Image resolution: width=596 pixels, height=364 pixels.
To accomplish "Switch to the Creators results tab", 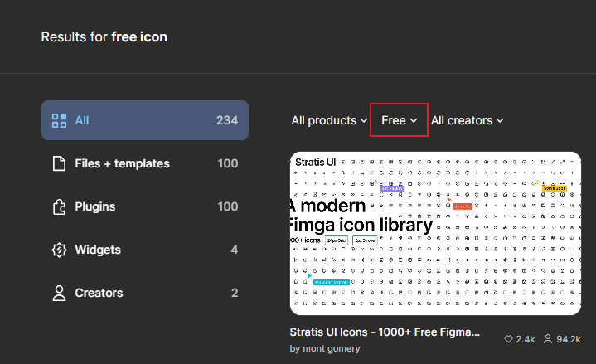I will pos(145,293).
